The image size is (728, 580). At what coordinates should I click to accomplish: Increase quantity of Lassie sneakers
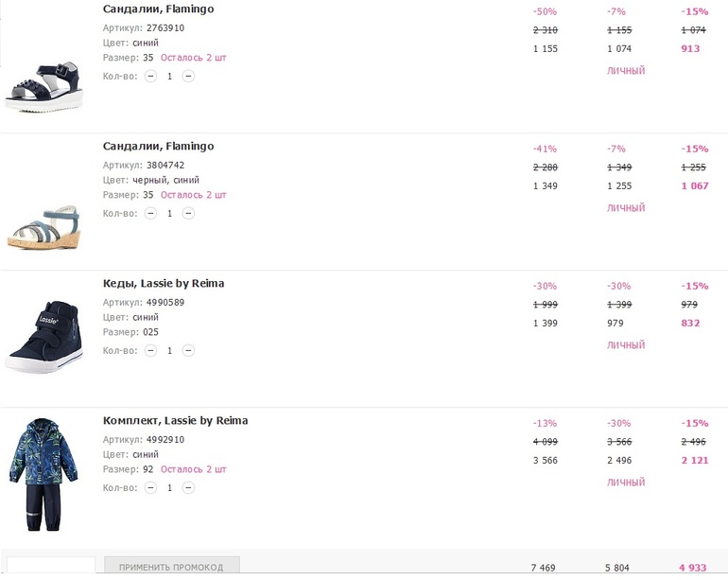point(188,350)
